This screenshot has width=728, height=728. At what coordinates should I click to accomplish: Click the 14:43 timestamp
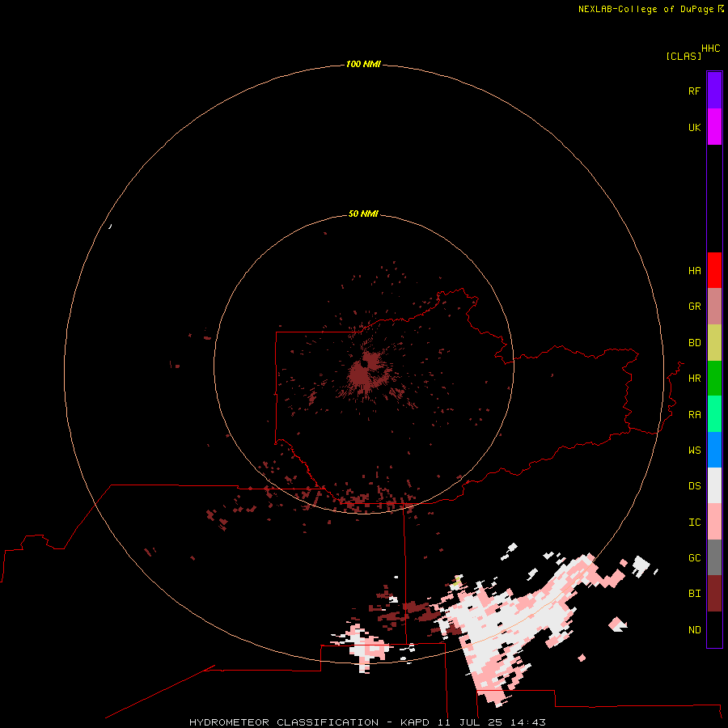coord(528,722)
